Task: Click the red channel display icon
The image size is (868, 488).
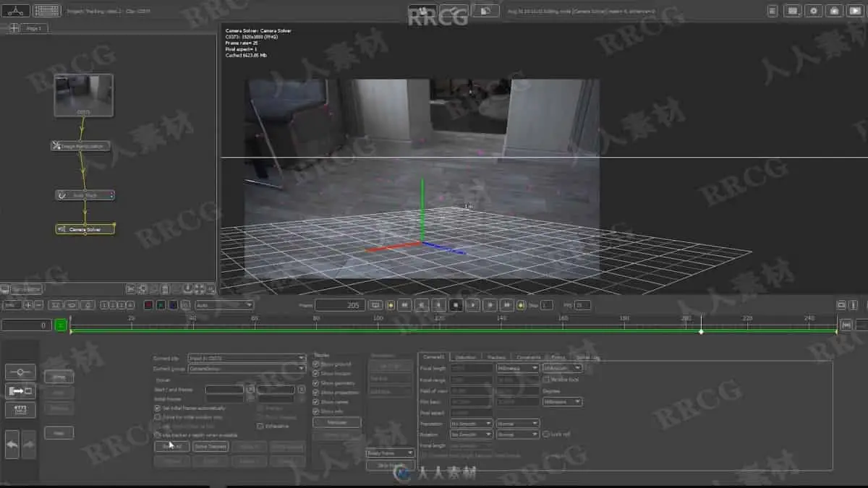Action: click(x=148, y=305)
